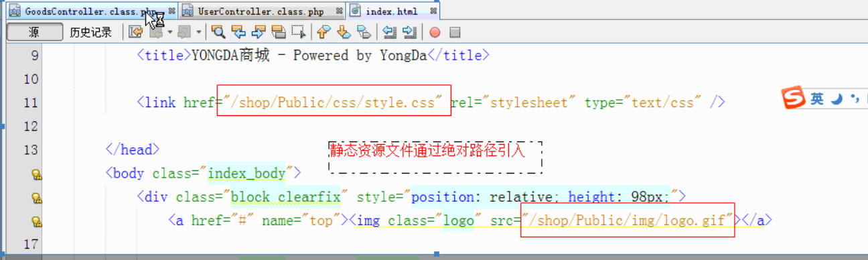Click the </head> closing tag
868x260 pixels.
[x=132, y=149]
